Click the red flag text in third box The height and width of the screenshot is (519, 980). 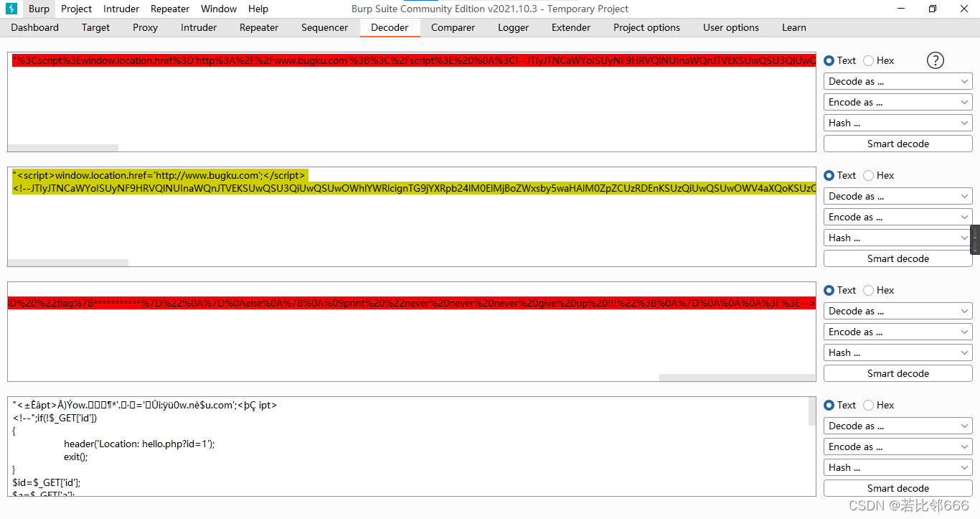[412, 303]
